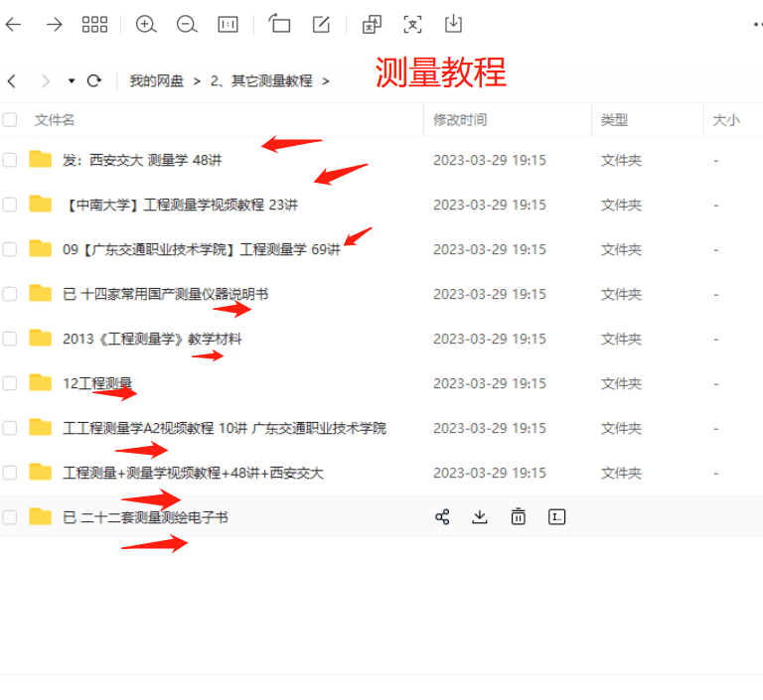Check the box for 二十二套测量测绘电子书

tap(9, 517)
